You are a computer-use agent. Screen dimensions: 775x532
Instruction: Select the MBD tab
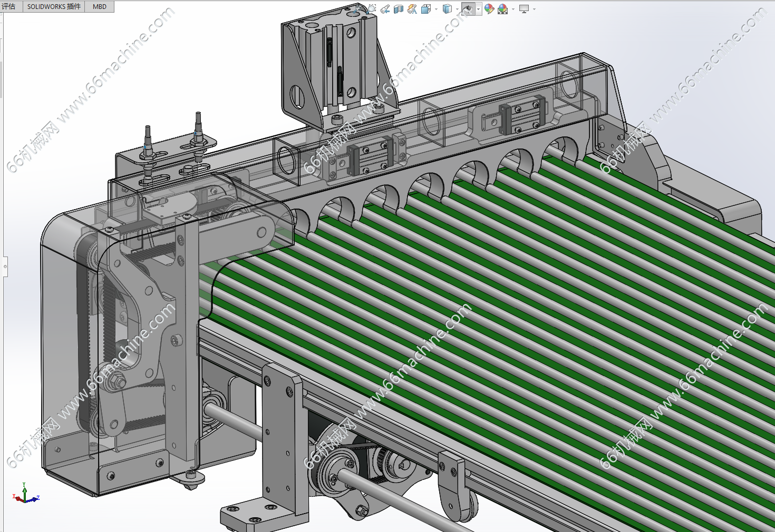point(100,6)
